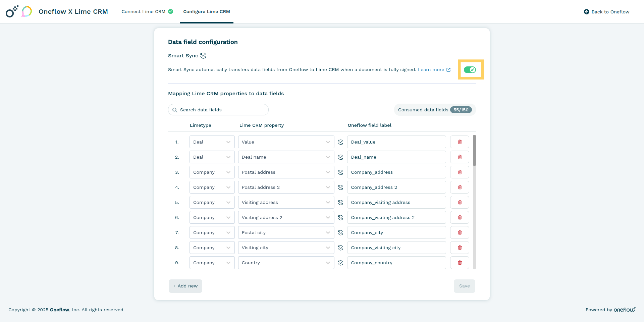Open the Visiting address property dropdown

pyautogui.click(x=286, y=202)
